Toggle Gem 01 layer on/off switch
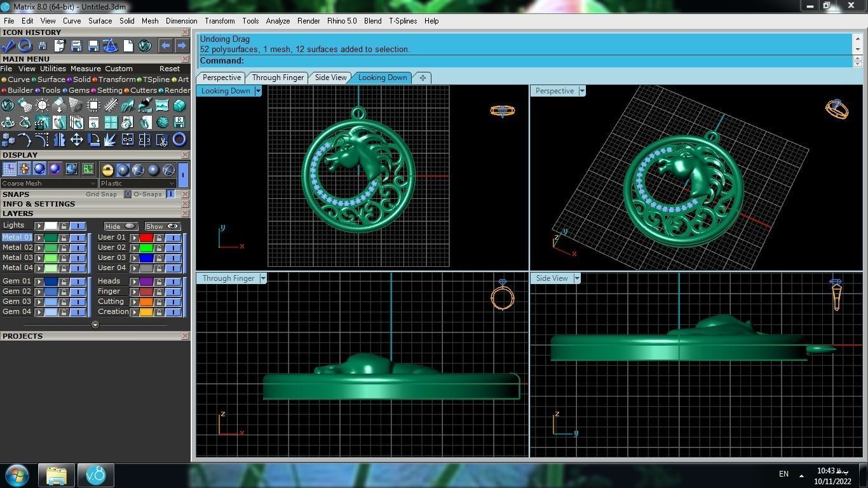Image resolution: width=868 pixels, height=488 pixels. (78, 281)
